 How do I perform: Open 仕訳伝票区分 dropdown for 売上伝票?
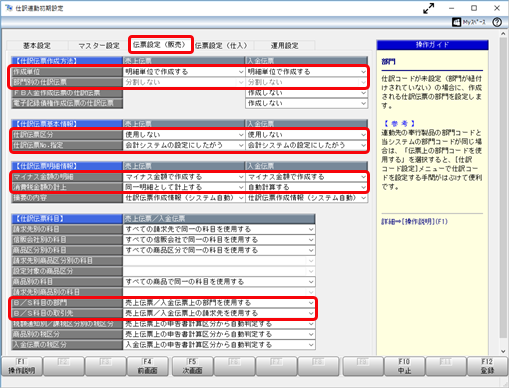[x=184, y=135]
